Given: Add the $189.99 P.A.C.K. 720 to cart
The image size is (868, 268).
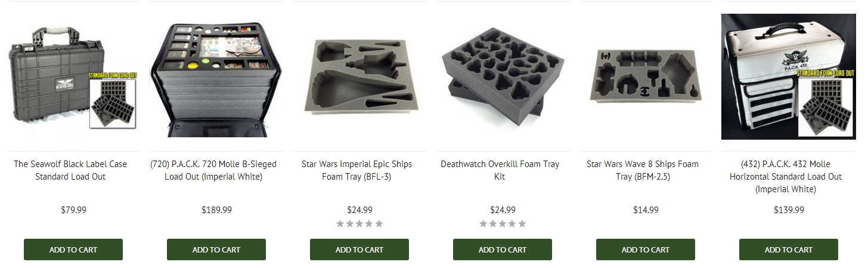Looking at the screenshot, I should pyautogui.click(x=216, y=249).
